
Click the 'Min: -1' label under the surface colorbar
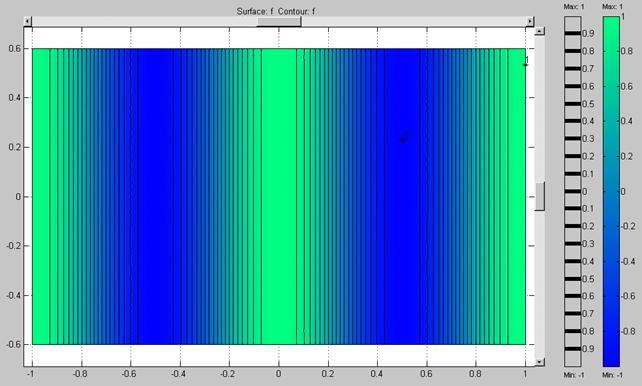(612, 375)
